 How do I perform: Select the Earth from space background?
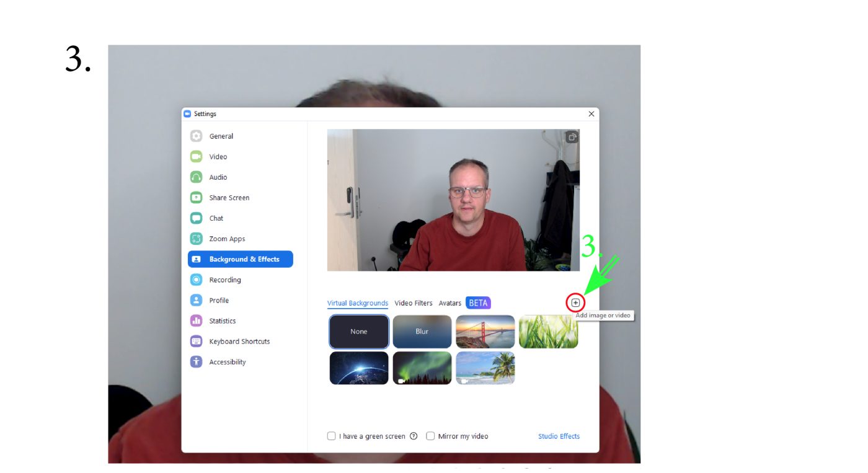359,368
